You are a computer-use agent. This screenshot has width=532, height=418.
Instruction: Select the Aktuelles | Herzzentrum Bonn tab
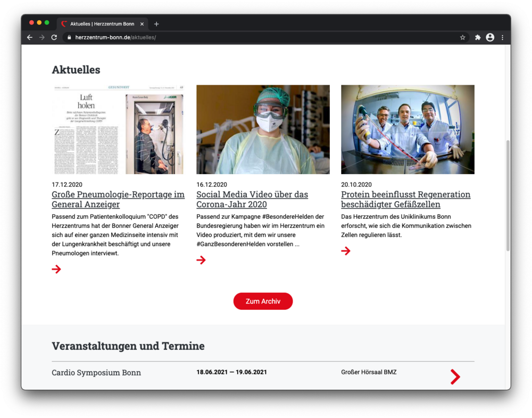(x=101, y=24)
